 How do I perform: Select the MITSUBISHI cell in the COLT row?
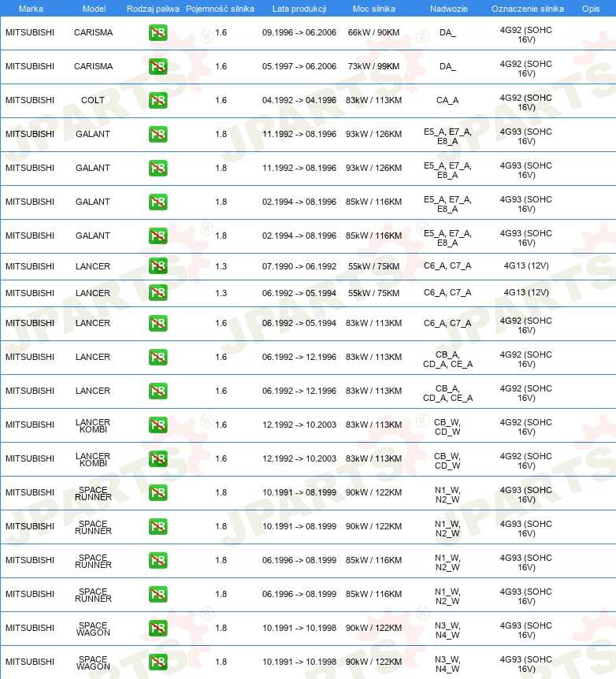coord(30,100)
